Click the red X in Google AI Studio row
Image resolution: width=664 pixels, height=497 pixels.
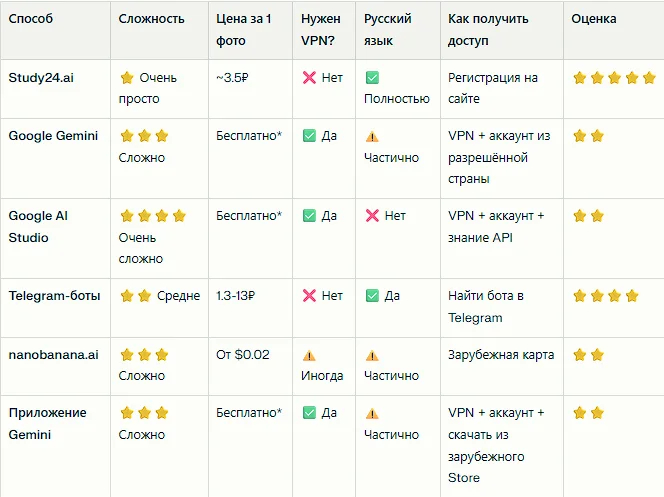click(x=372, y=215)
